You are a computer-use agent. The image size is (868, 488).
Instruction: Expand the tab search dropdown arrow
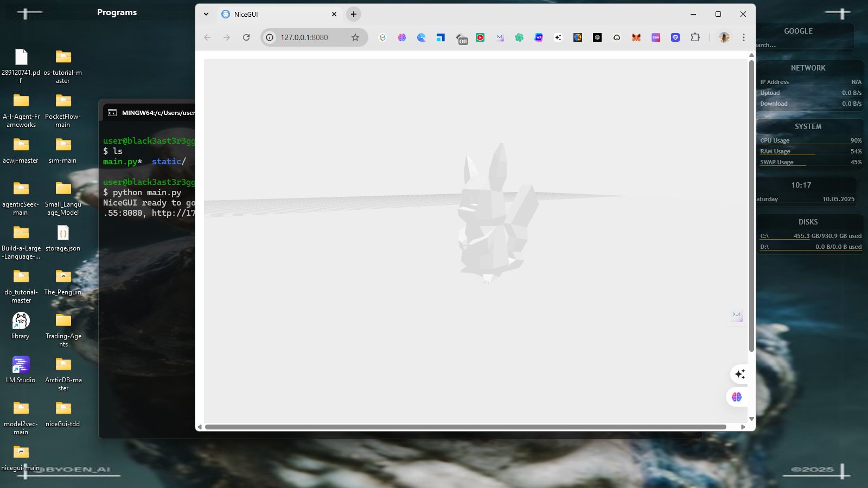coord(206,14)
